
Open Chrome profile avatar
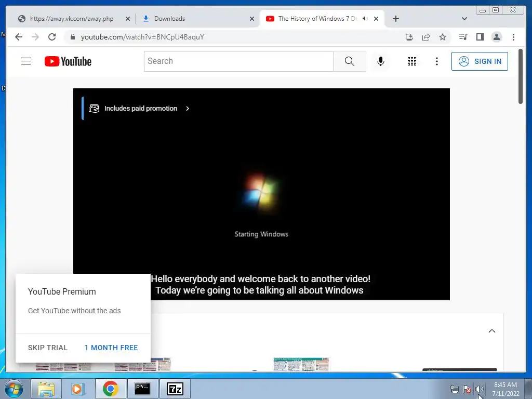pyautogui.click(x=496, y=37)
